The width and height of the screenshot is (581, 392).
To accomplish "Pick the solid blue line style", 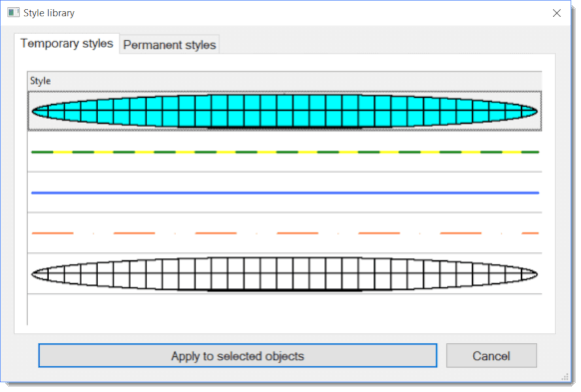I will [285, 193].
